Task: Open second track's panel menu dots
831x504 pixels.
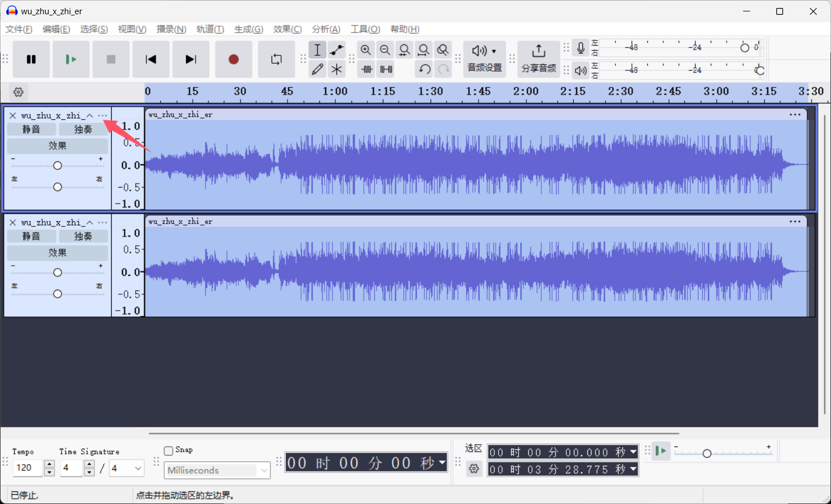Action: [x=103, y=222]
